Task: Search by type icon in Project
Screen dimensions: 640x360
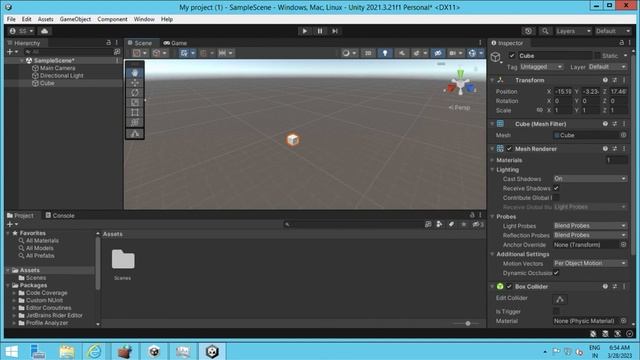Action: [x=439, y=224]
